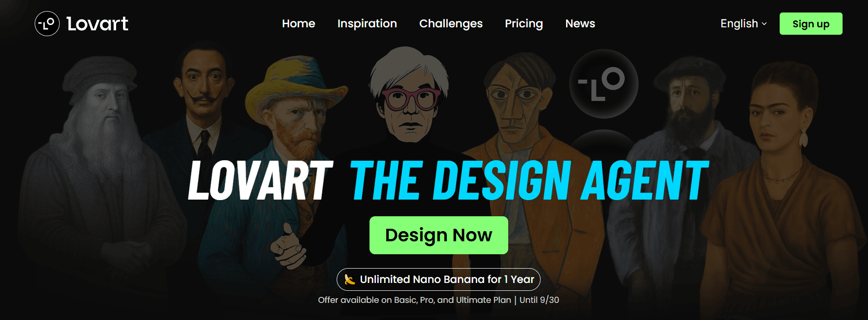Click the Frida Kahlo portrait
The image size is (868, 320).
point(782,185)
